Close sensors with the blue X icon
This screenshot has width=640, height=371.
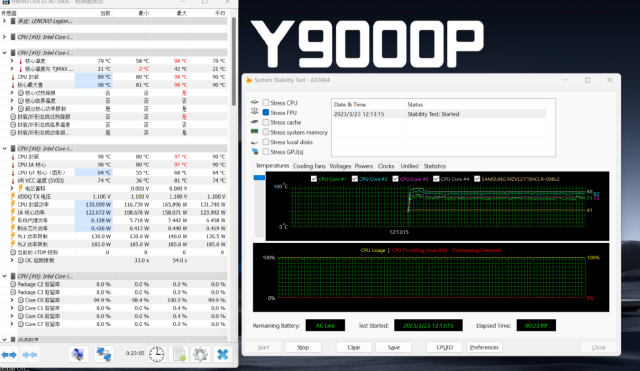[223, 354]
